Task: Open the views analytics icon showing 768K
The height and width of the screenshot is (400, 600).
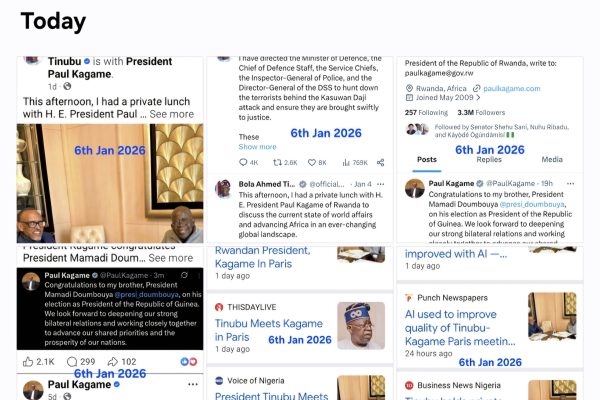Action: (346, 162)
